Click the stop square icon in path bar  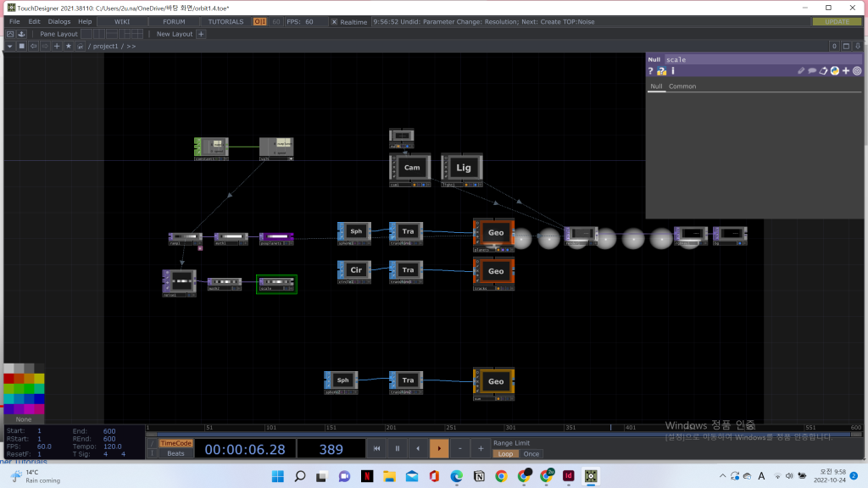point(21,46)
